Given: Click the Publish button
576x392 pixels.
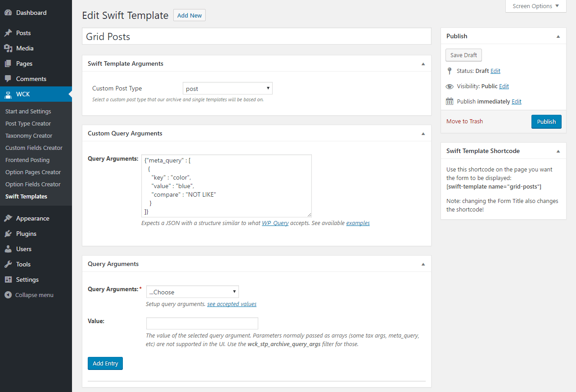Looking at the screenshot, I should [546, 122].
